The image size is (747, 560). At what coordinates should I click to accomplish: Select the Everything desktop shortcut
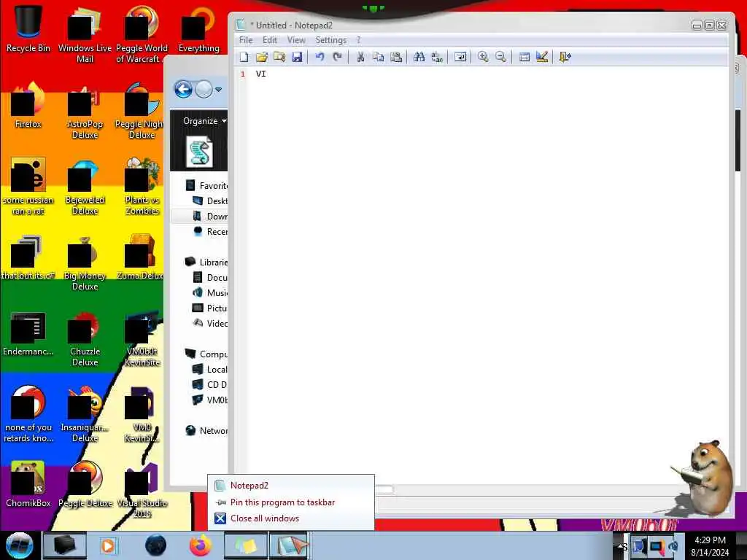pyautogui.click(x=198, y=28)
